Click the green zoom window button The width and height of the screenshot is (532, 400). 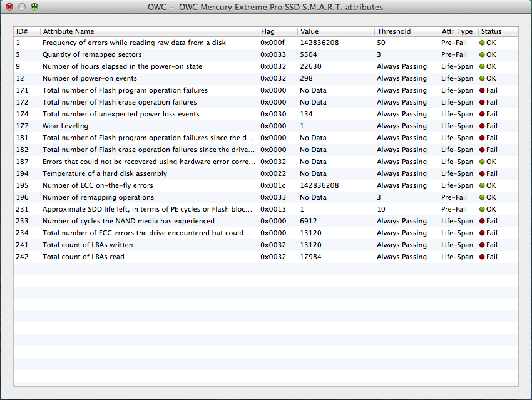click(34, 7)
